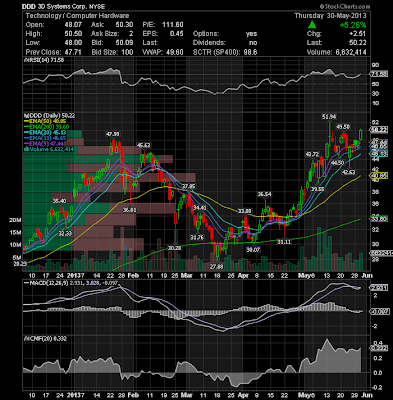Click the 31.11 low label near Apr 22
This screenshot has height=400, width=393.
point(284,242)
